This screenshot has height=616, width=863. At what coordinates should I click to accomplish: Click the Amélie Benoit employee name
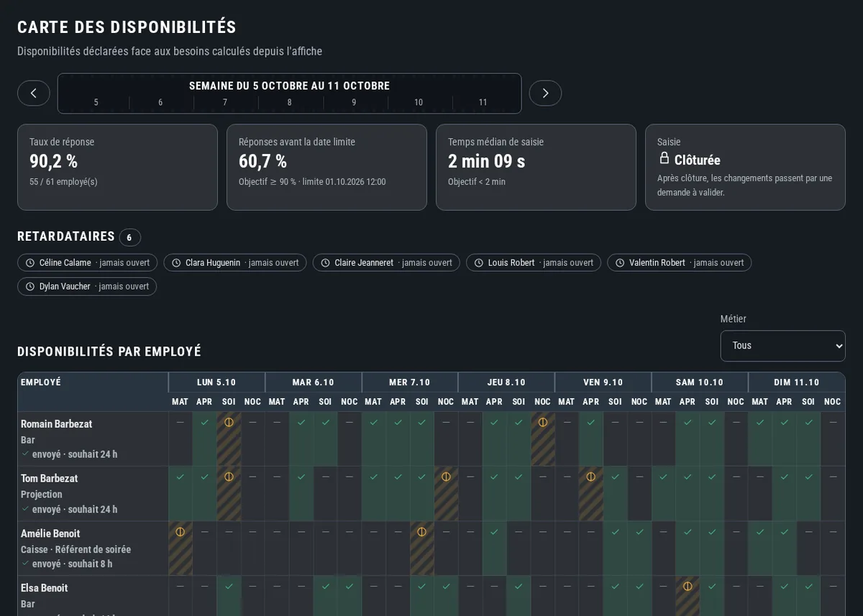pos(50,534)
